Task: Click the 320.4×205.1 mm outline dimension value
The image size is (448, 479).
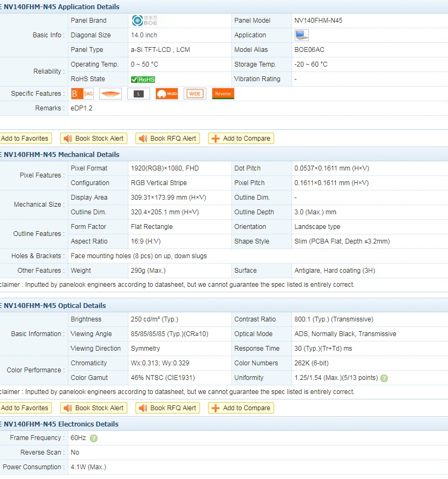Action: 165,212
